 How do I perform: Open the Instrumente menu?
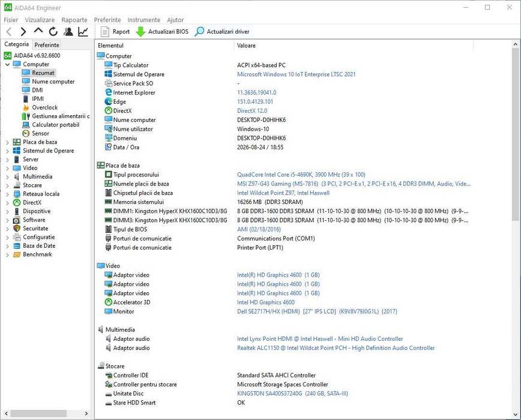[x=143, y=20]
